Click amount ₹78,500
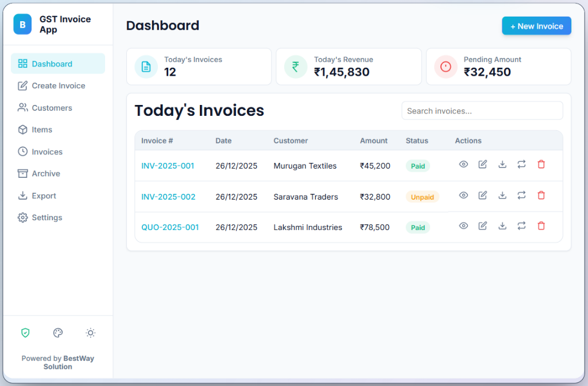This screenshot has width=588, height=386. (374, 227)
